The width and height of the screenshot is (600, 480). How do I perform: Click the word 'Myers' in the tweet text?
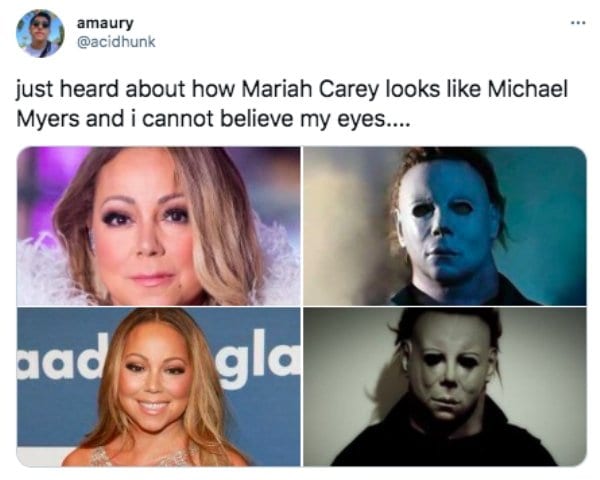pyautogui.click(x=48, y=119)
